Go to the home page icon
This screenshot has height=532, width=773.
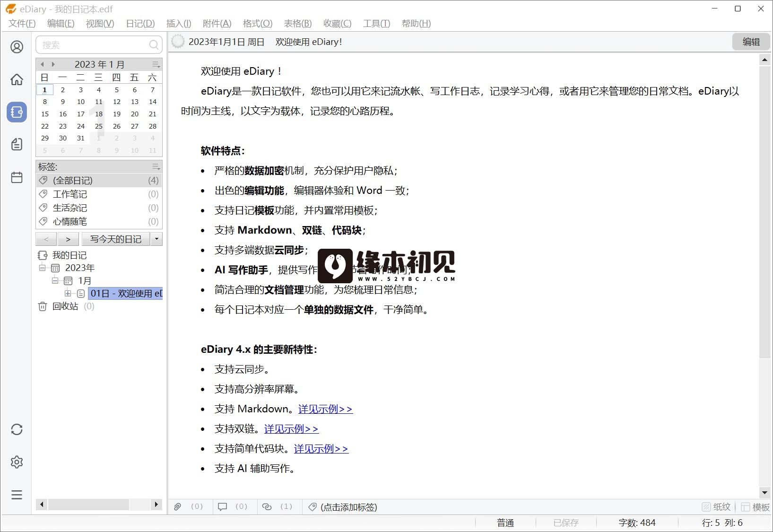(17, 79)
